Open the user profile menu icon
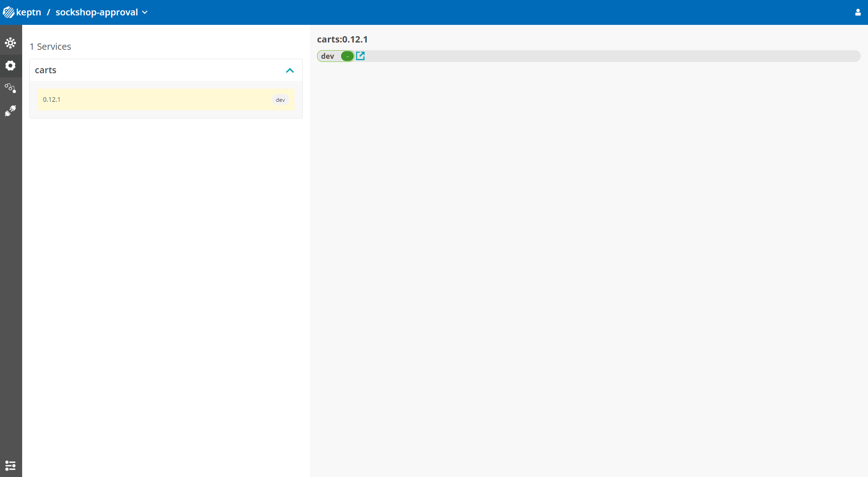Screen dimensions: 868x477 (x=858, y=12)
